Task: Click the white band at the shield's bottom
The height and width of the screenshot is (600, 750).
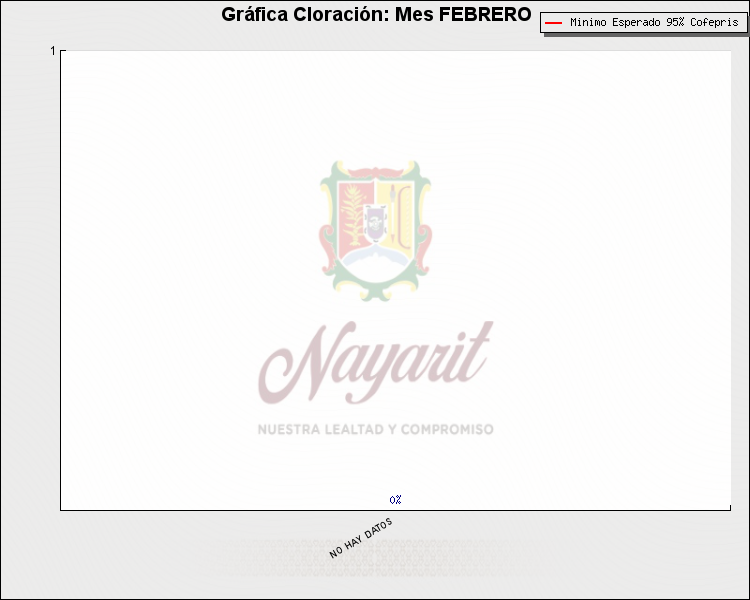Action: point(375,268)
